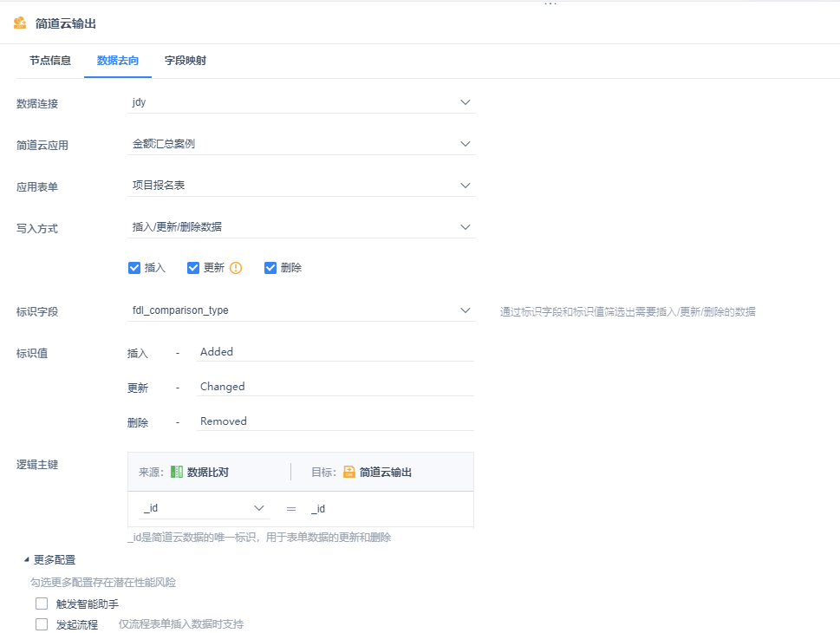Screen dimensions: 840x633
Task: Click the 数据比对 source name
Action: pyautogui.click(x=208, y=473)
